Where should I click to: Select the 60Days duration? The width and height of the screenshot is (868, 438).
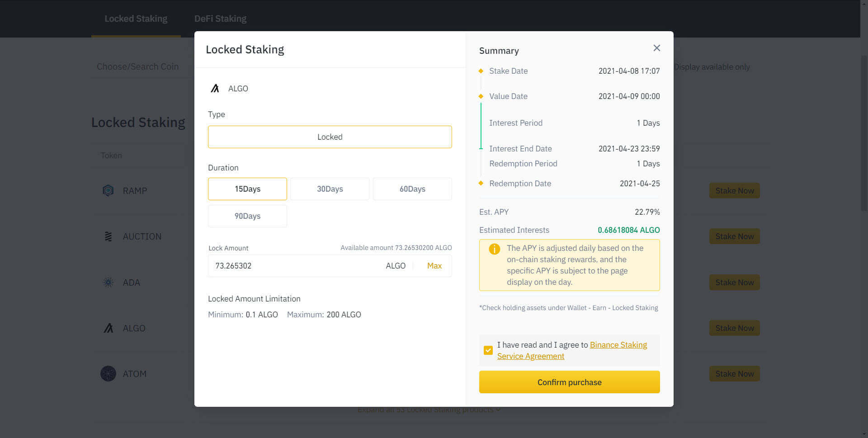412,189
